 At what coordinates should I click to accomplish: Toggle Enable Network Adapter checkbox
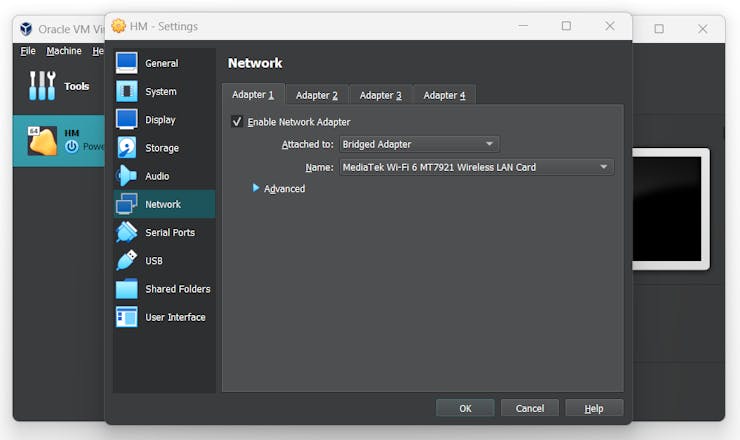point(237,122)
